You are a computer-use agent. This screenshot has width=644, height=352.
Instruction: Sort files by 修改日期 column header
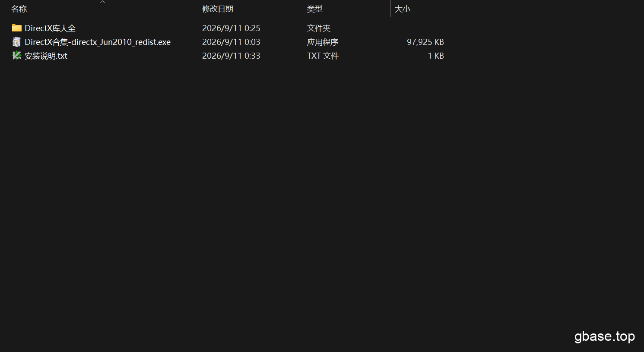218,9
